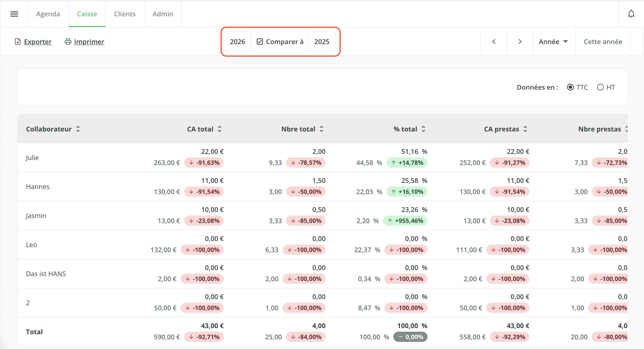
Task: Go to next year arrow
Action: click(x=520, y=42)
